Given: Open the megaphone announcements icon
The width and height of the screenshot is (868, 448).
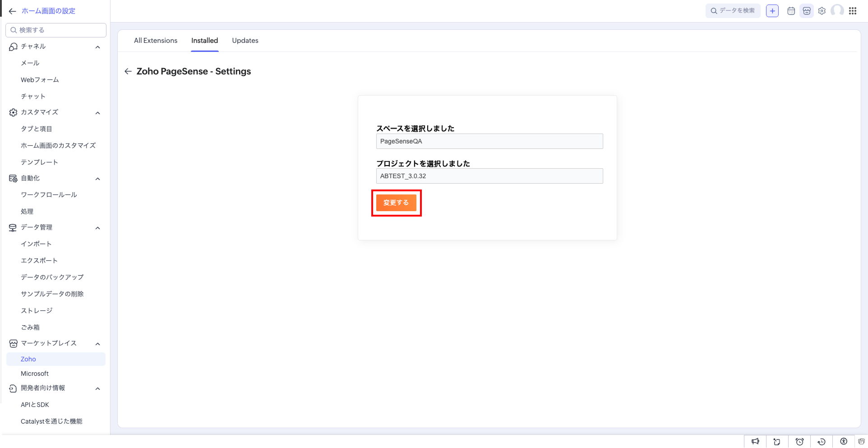Looking at the screenshot, I should click(755, 441).
